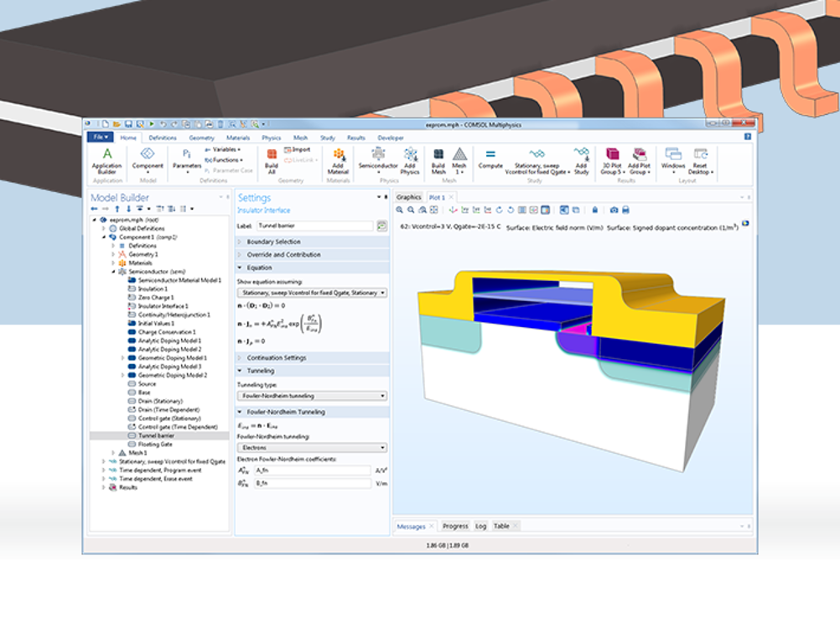Image resolution: width=840 pixels, height=619 pixels.
Task: Switch to the Results ribbon tab
Action: coord(355,138)
